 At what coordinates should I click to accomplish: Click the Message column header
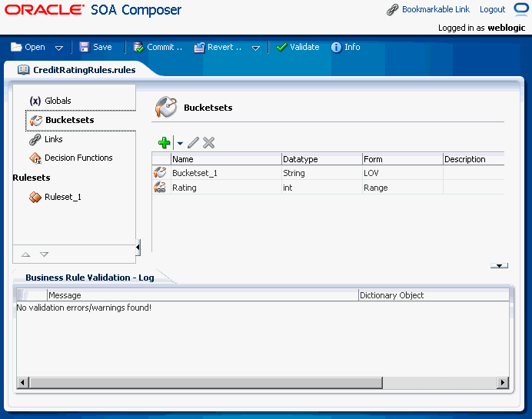click(203, 295)
